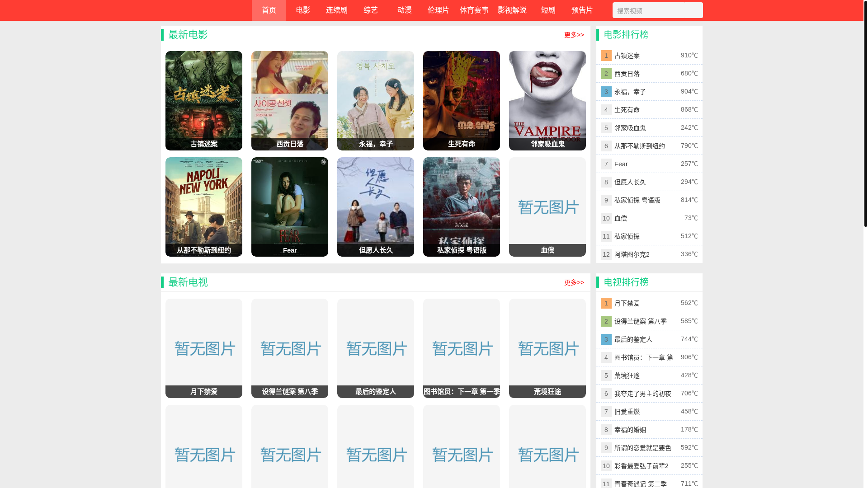Select Fear in the movie ranking list

pos(621,164)
